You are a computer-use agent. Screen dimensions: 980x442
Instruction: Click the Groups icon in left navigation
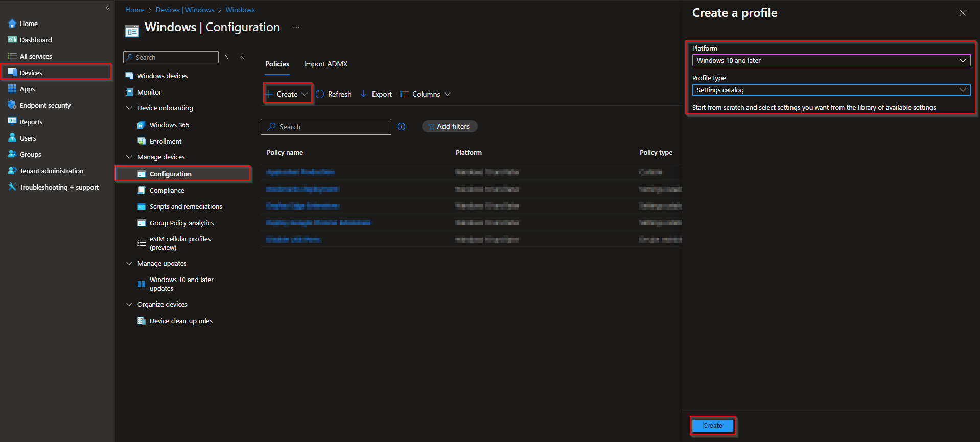pos(12,154)
